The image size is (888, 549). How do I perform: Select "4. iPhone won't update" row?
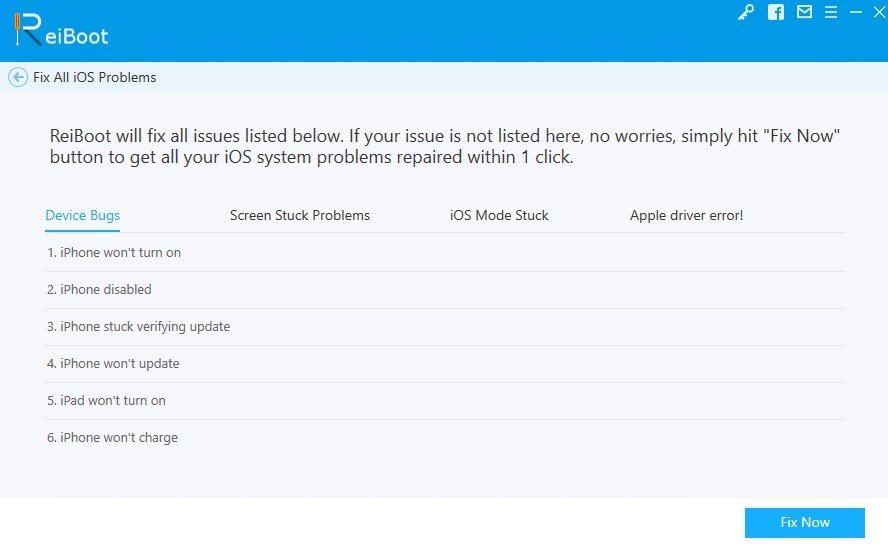pyautogui.click(x=445, y=364)
